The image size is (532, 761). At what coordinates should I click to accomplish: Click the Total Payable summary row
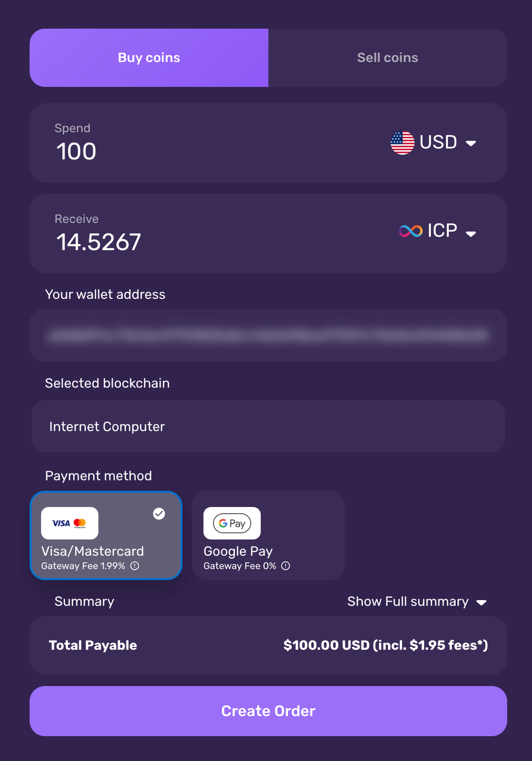[x=268, y=645]
